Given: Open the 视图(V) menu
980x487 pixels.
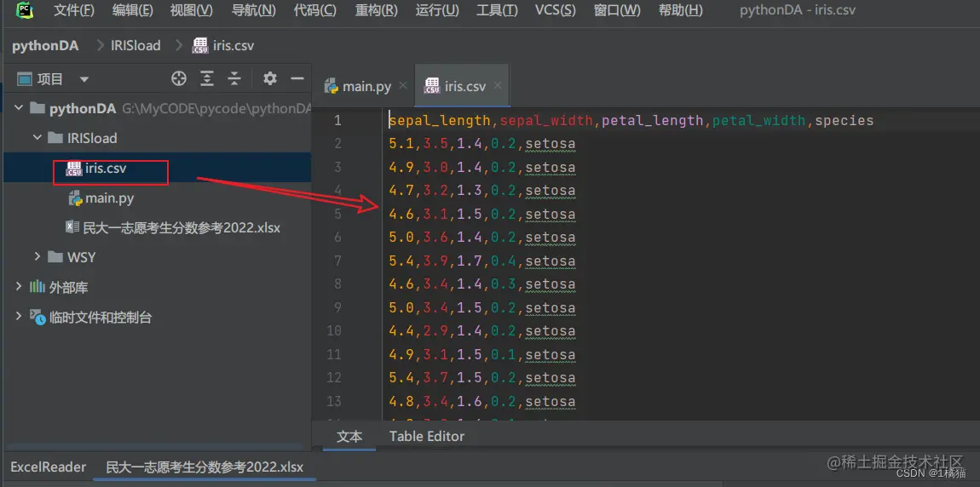Looking at the screenshot, I should pos(191,10).
